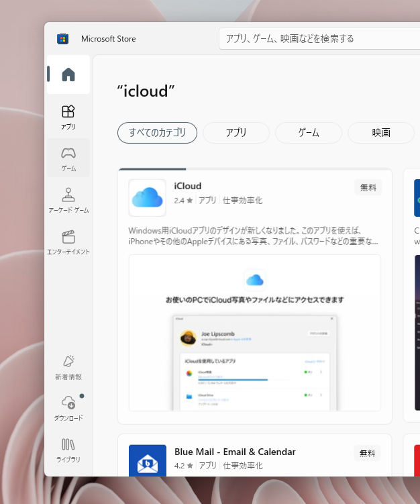The image size is (420, 504).
Task: Open the iCloud app title
Action: coord(188,186)
